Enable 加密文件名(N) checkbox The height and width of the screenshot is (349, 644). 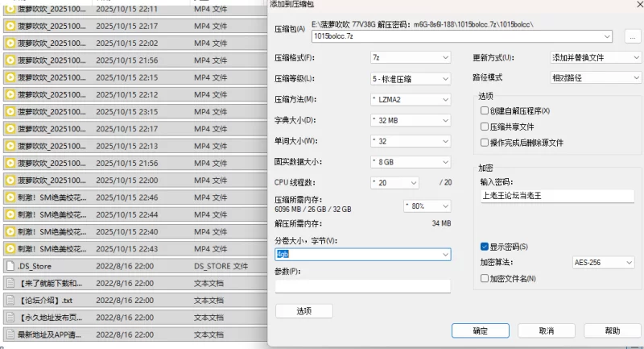click(x=485, y=279)
